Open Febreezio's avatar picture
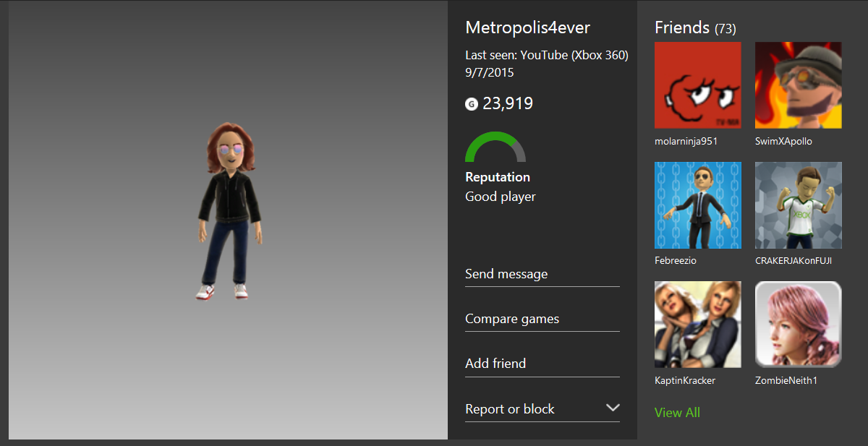 click(x=698, y=205)
